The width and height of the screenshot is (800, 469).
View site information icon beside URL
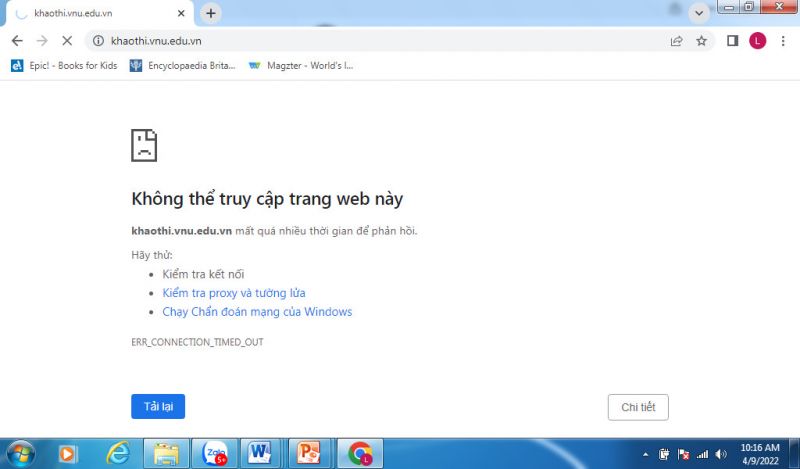click(x=97, y=41)
